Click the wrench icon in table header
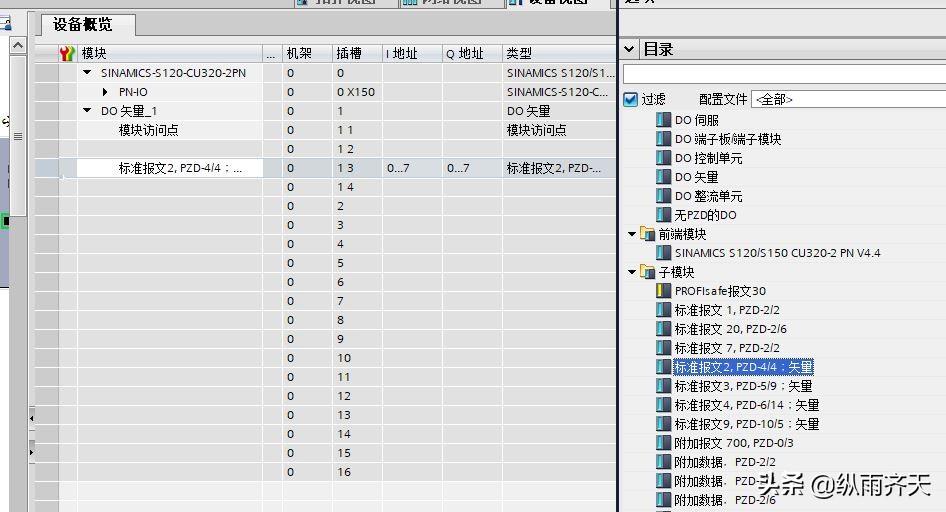 pyautogui.click(x=67, y=53)
